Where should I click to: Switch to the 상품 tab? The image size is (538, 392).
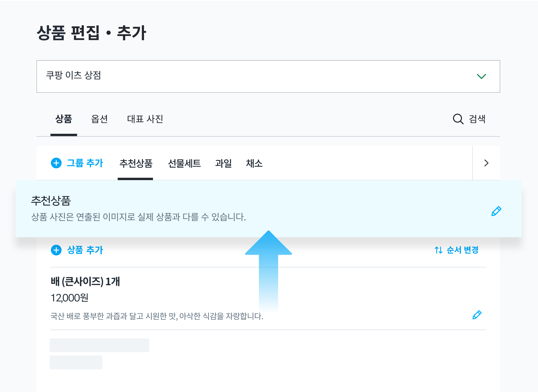coord(64,119)
